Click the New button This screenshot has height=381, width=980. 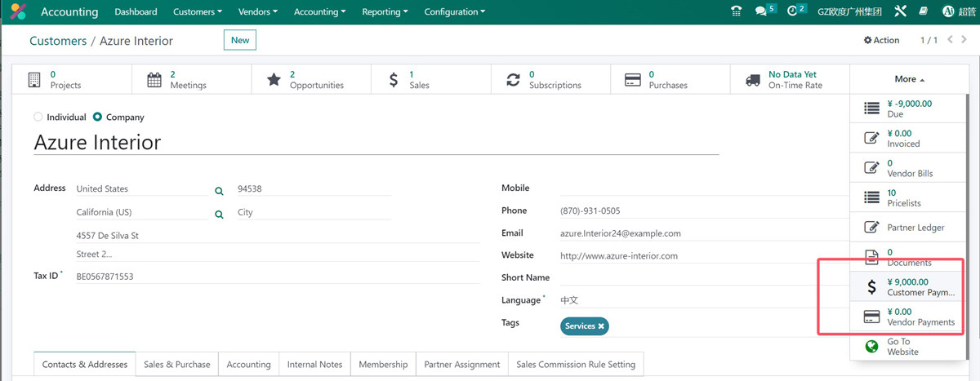(x=240, y=40)
